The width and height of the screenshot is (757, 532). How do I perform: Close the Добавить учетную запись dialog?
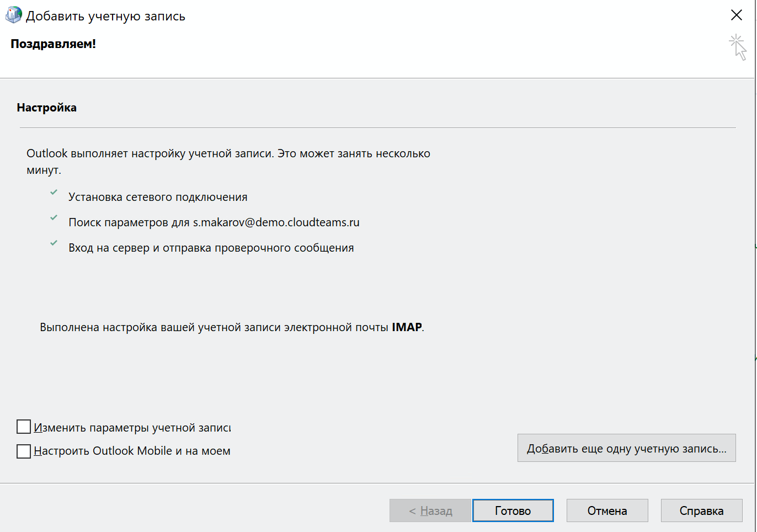click(x=736, y=15)
